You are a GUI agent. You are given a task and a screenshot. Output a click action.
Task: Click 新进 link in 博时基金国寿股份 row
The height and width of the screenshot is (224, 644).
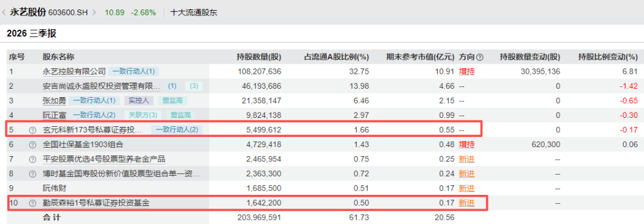(466, 174)
